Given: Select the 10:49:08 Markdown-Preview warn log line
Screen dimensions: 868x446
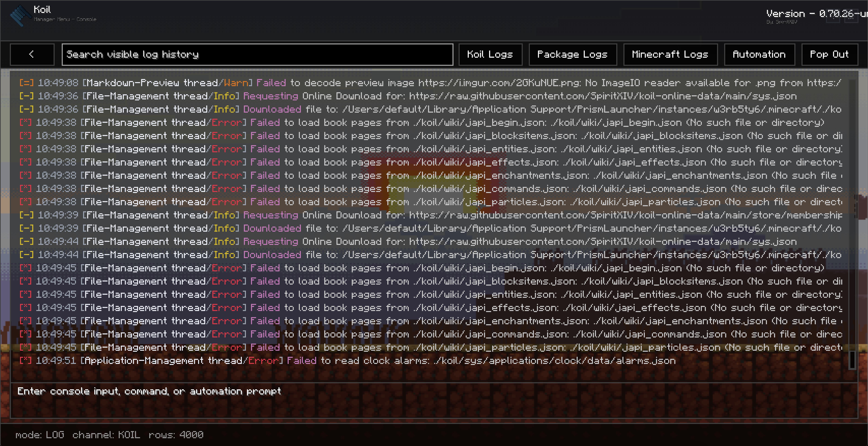Looking at the screenshot, I should point(430,83).
